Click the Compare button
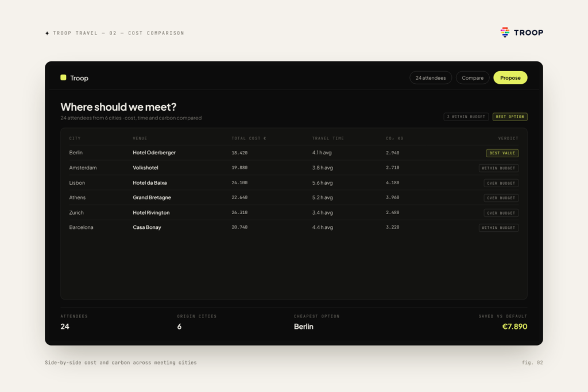This screenshot has width=588, height=392. 473,77
